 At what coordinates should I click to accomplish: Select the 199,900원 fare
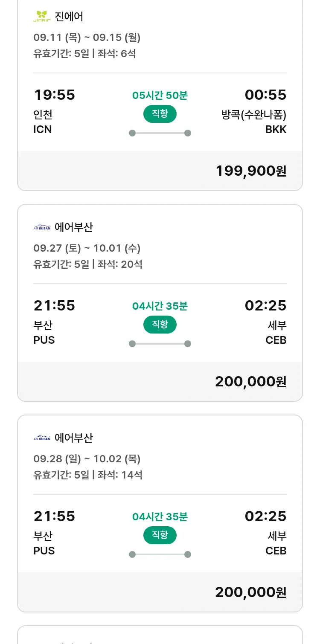click(x=251, y=171)
